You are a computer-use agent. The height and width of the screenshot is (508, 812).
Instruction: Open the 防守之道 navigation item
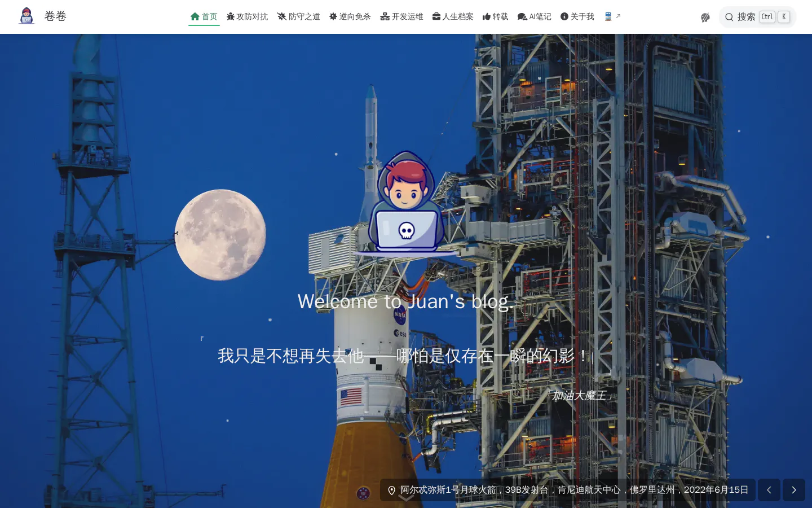(298, 16)
